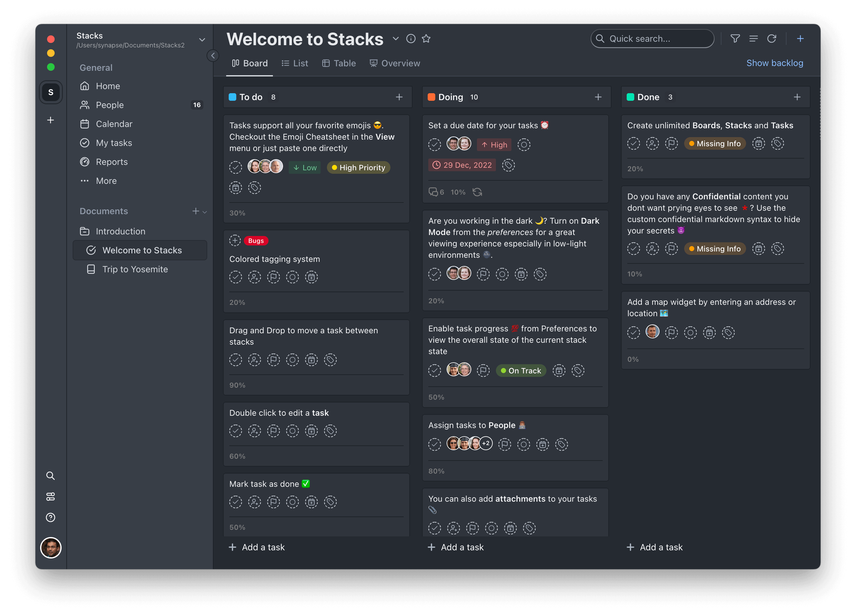Open dropdown chevron next to board title
This screenshot has height=616, width=856.
tap(395, 39)
